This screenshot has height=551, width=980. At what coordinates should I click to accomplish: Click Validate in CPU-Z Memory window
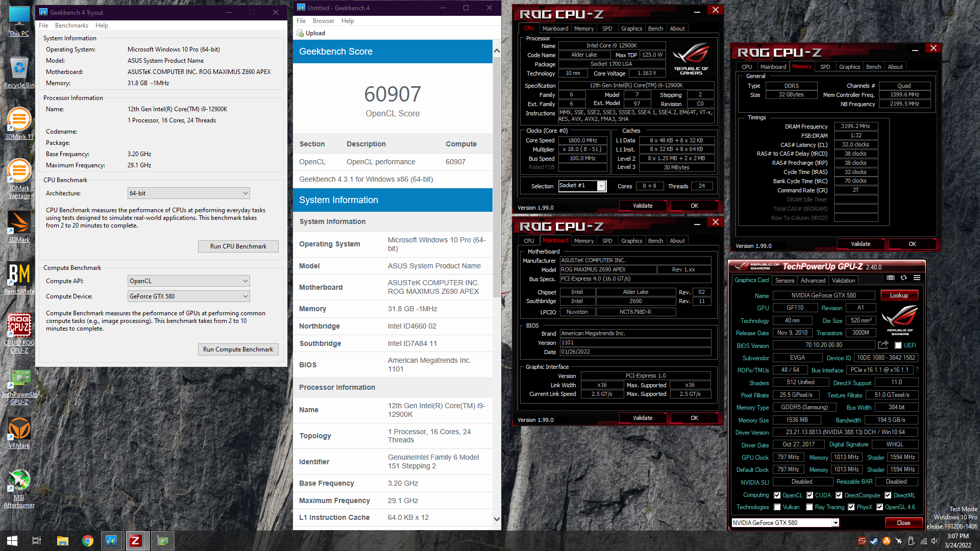coord(861,244)
